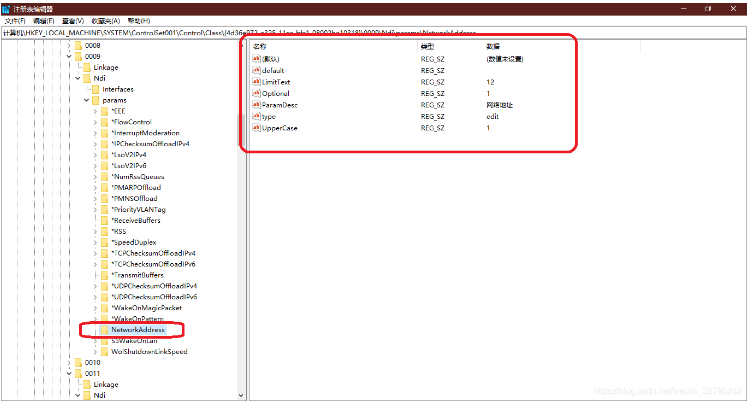The width and height of the screenshot is (750, 404).
Task: Collapse the 0009 key
Action: point(69,56)
